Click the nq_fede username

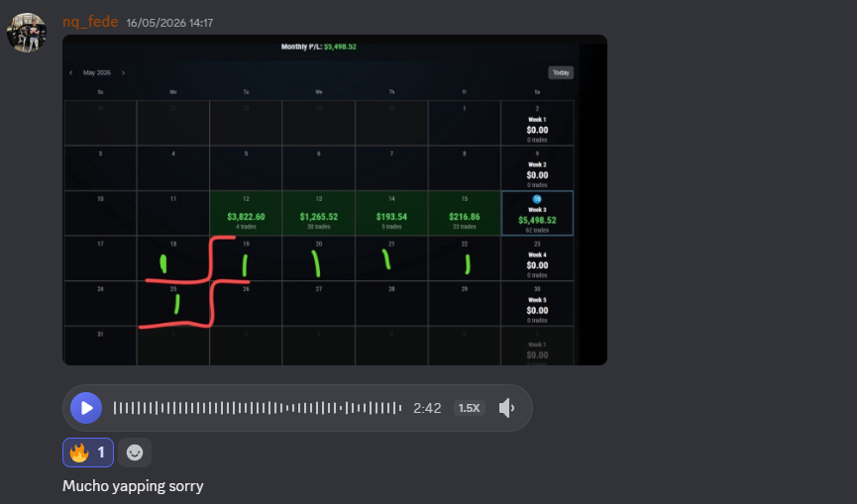90,22
